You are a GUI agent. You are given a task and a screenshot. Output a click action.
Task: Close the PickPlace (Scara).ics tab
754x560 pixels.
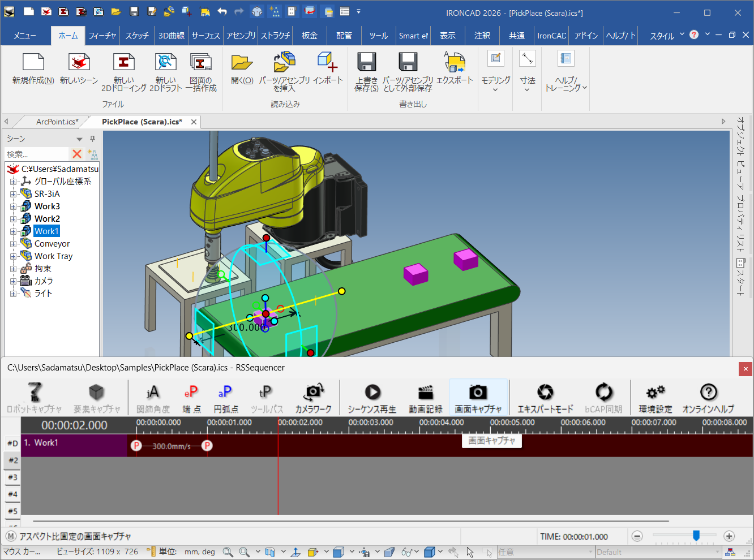pos(194,122)
